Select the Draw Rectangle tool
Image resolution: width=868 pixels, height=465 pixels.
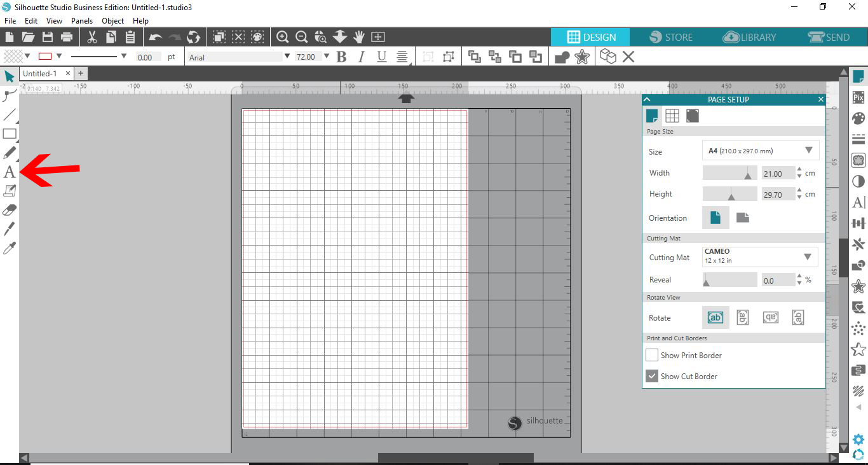9,134
